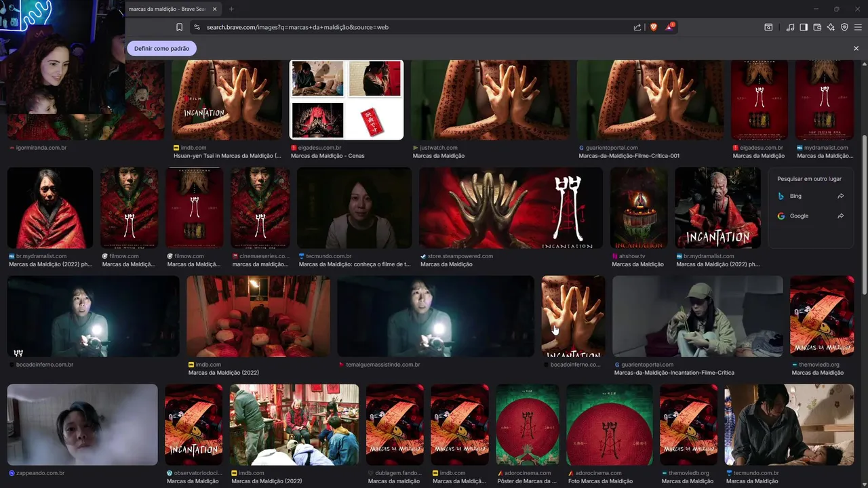This screenshot has height=488, width=868.
Task: Open the old man Incantation mydramalist image
Action: pos(717,208)
